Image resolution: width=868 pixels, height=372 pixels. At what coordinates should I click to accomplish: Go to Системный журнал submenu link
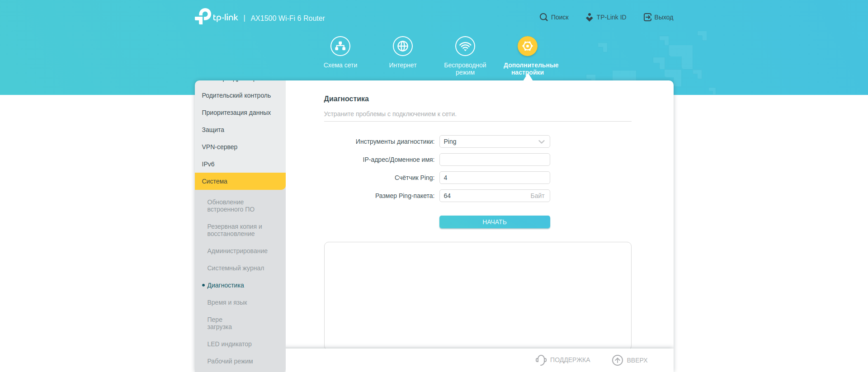pyautogui.click(x=236, y=268)
